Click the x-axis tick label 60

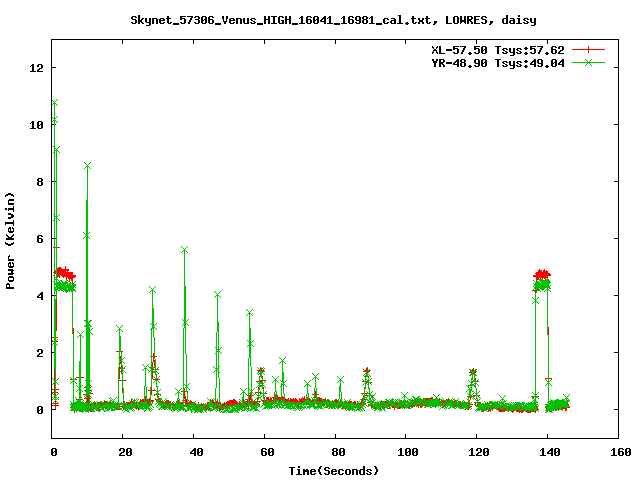click(267, 452)
